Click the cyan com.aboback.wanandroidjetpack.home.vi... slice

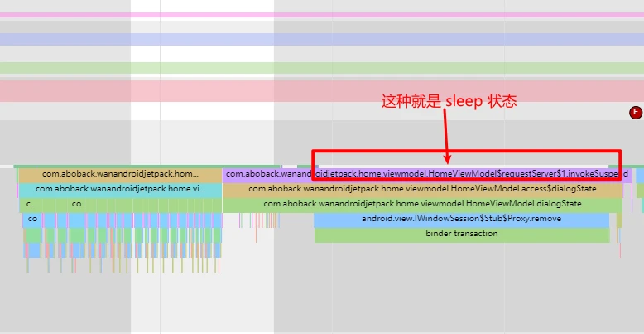120,189
